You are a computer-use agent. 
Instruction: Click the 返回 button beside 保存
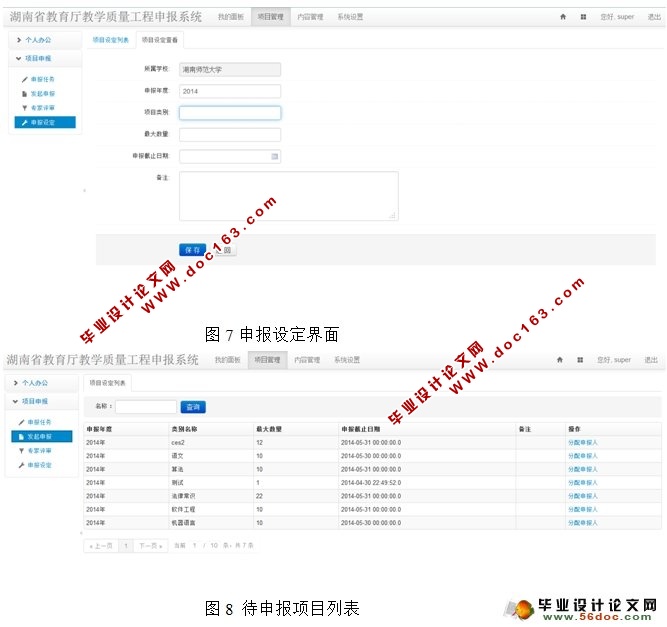coord(226,250)
